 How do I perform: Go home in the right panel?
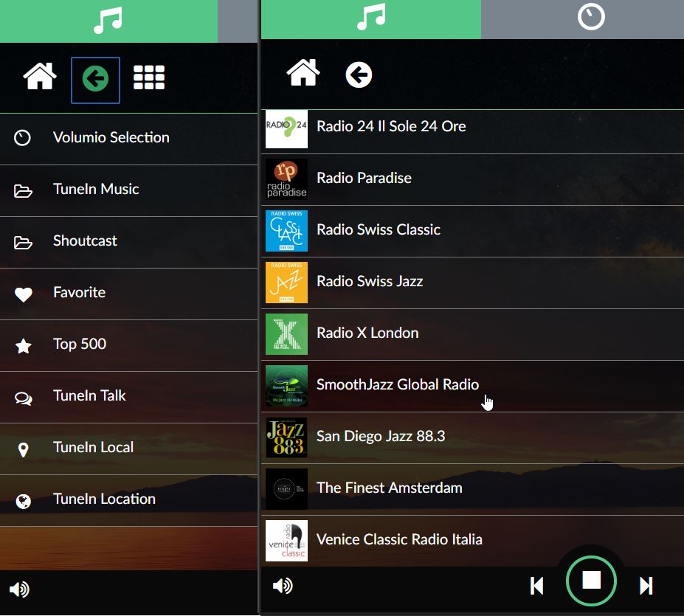(x=303, y=73)
